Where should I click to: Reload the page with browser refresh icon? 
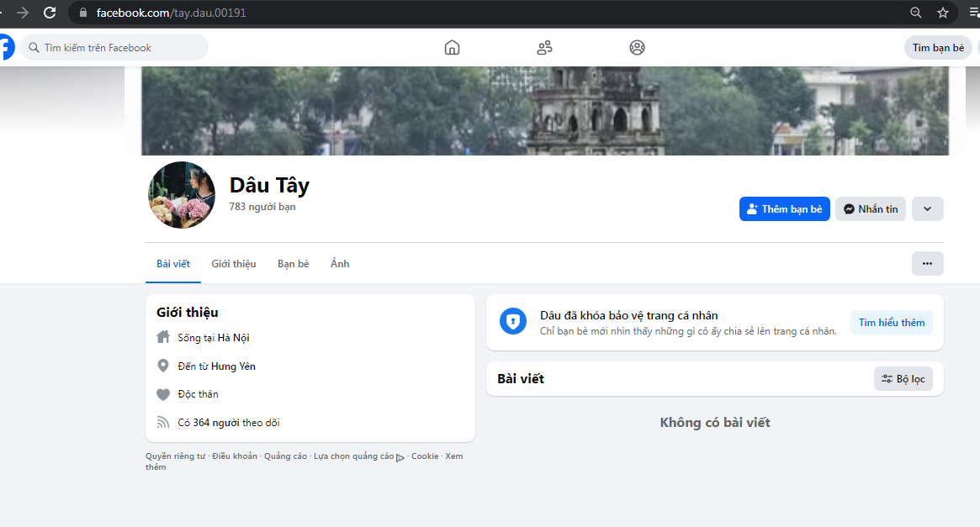click(x=50, y=13)
